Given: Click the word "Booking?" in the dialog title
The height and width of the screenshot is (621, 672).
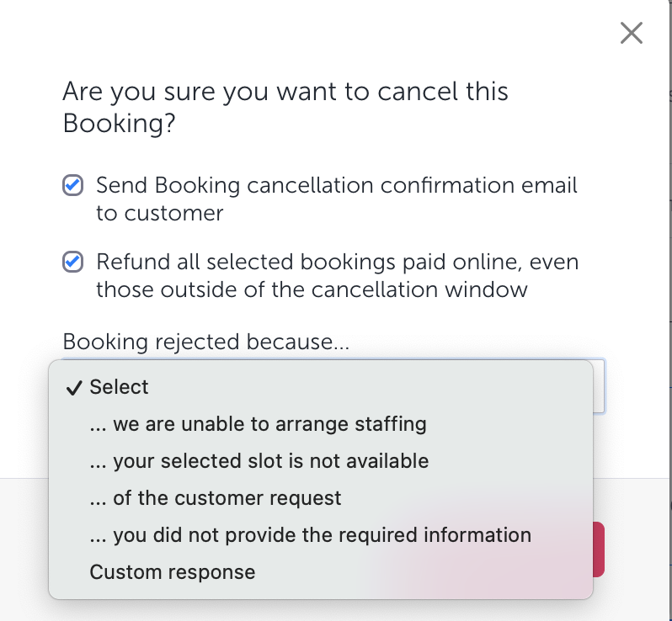Looking at the screenshot, I should click(119, 124).
